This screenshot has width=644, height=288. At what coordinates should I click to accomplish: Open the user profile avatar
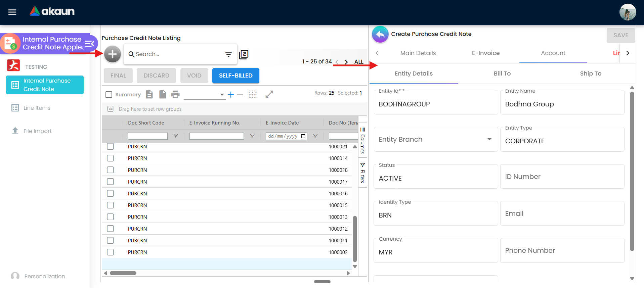[x=628, y=12]
